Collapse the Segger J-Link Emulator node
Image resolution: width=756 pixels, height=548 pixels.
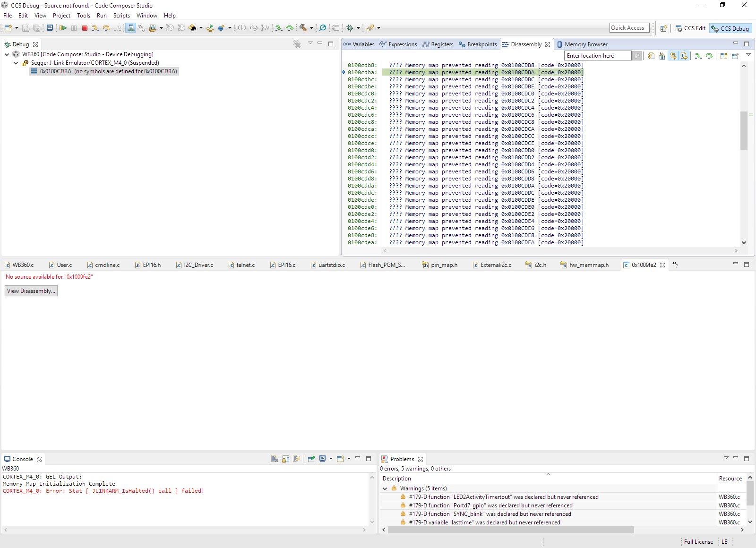click(16, 63)
